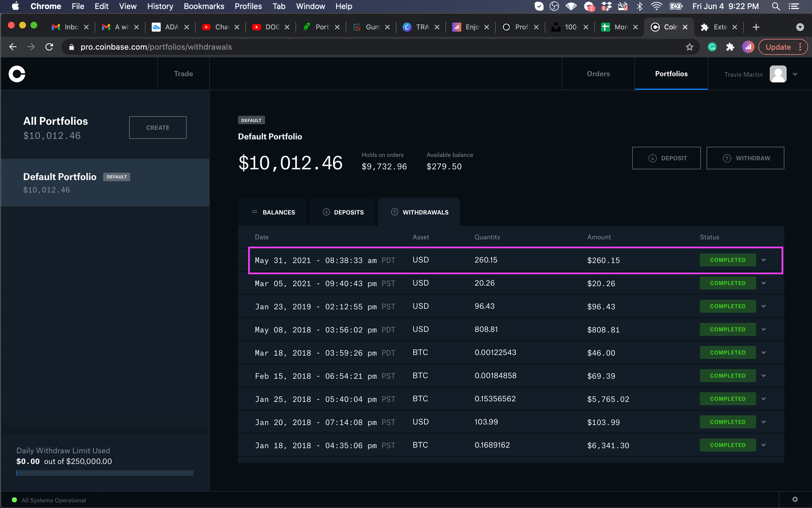
Task: Expand the Feb 15, 2018 BTC withdrawal
Action: pos(764,376)
